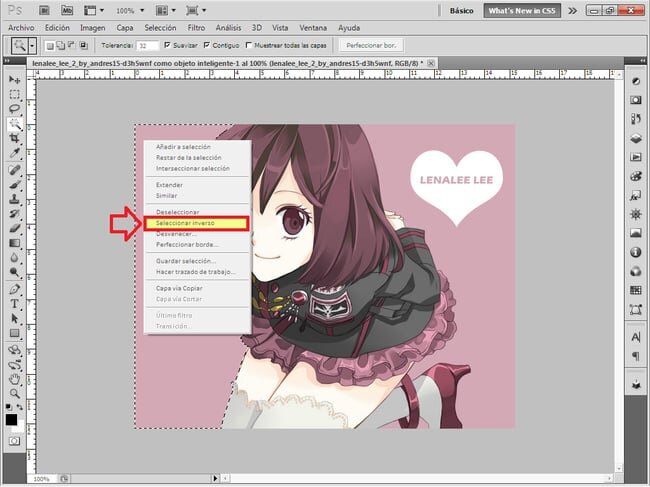Open status bar info arrow menu
650x487 pixels.
215,478
